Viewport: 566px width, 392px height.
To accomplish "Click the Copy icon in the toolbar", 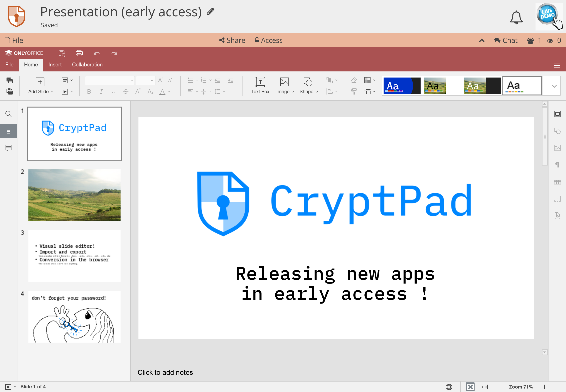I will click(10, 80).
